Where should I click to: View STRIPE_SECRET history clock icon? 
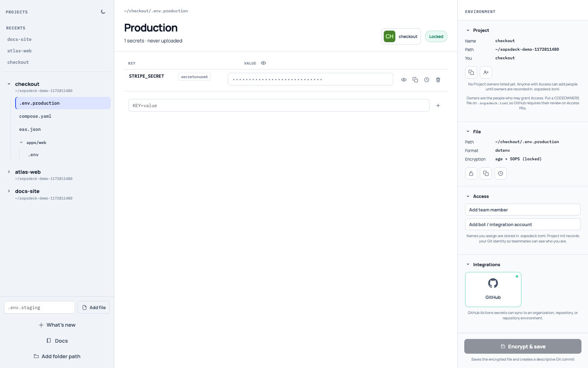[x=427, y=80]
